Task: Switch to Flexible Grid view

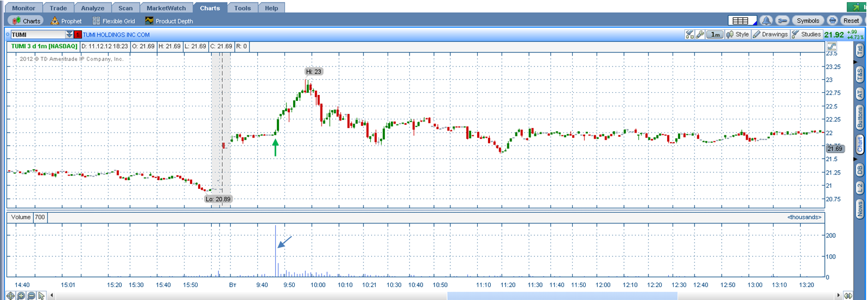Action: point(114,21)
